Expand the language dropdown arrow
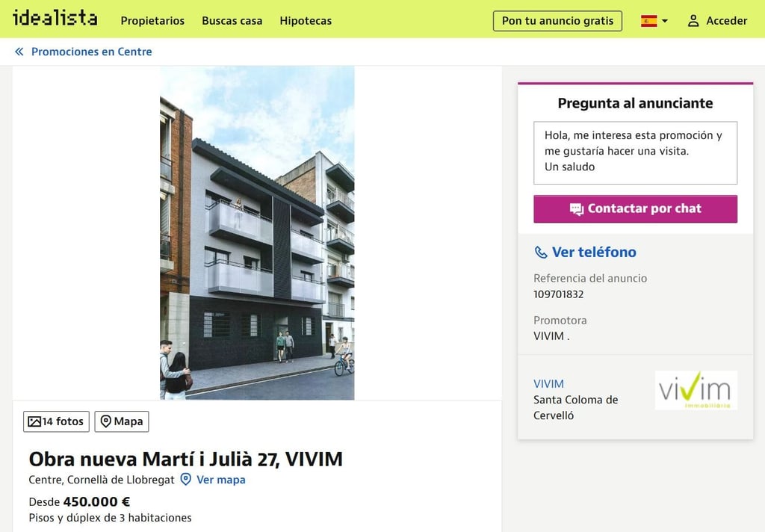The image size is (765, 532). click(x=664, y=21)
